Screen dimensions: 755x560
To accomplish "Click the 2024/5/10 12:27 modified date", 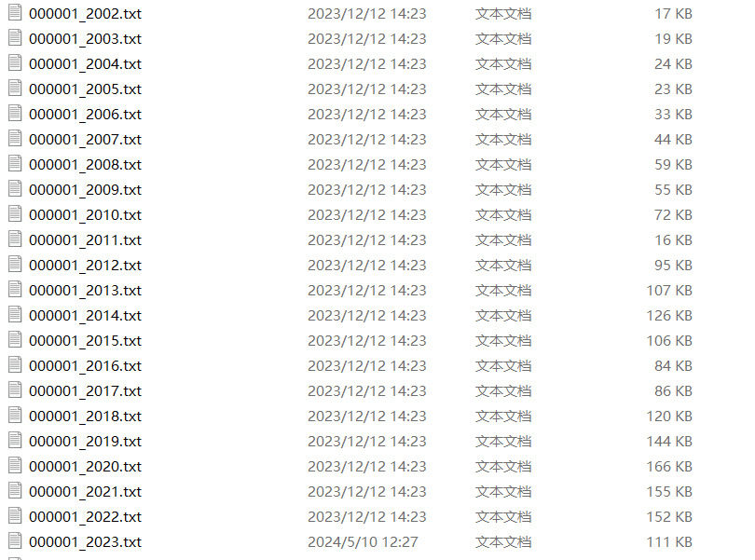I will 364,542.
